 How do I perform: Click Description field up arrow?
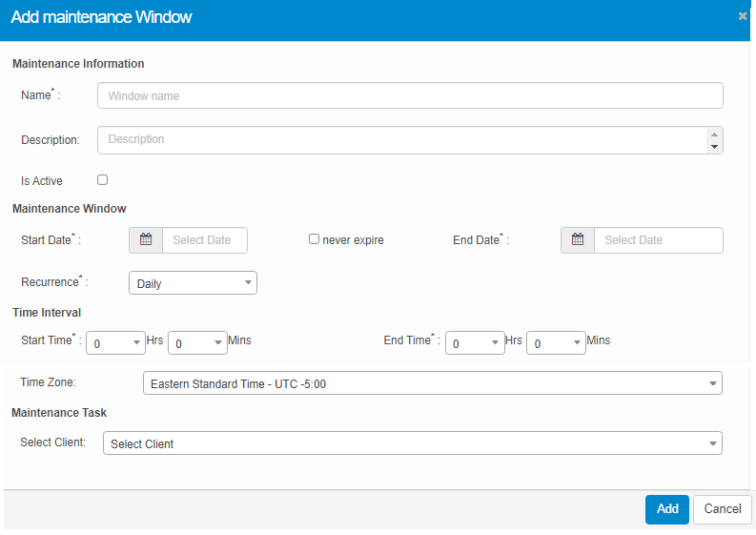click(714, 134)
